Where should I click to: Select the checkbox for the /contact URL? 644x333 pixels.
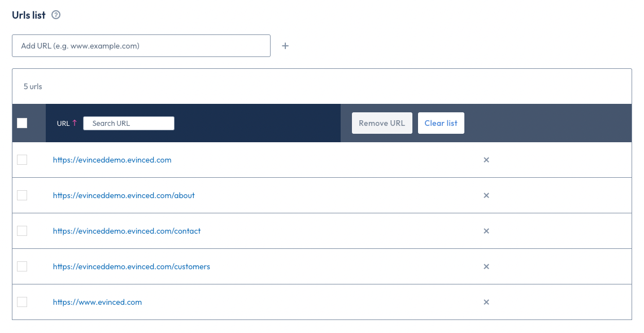tap(22, 231)
